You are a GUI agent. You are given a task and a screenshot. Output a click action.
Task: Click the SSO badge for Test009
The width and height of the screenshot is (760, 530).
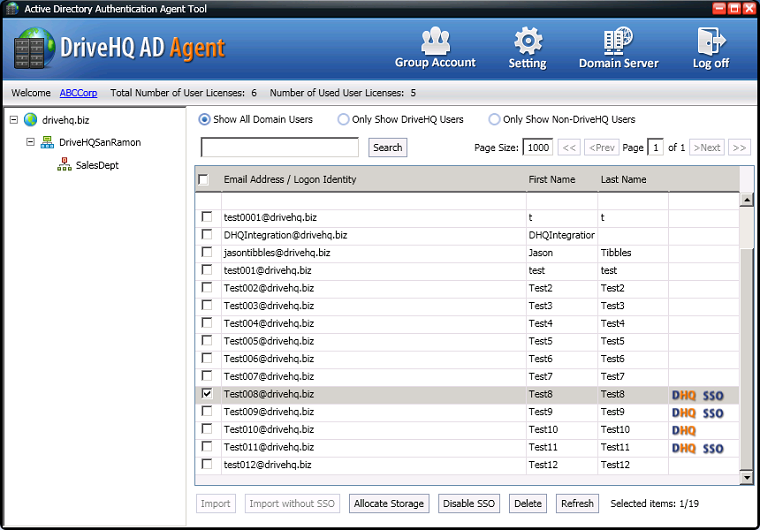click(x=713, y=412)
